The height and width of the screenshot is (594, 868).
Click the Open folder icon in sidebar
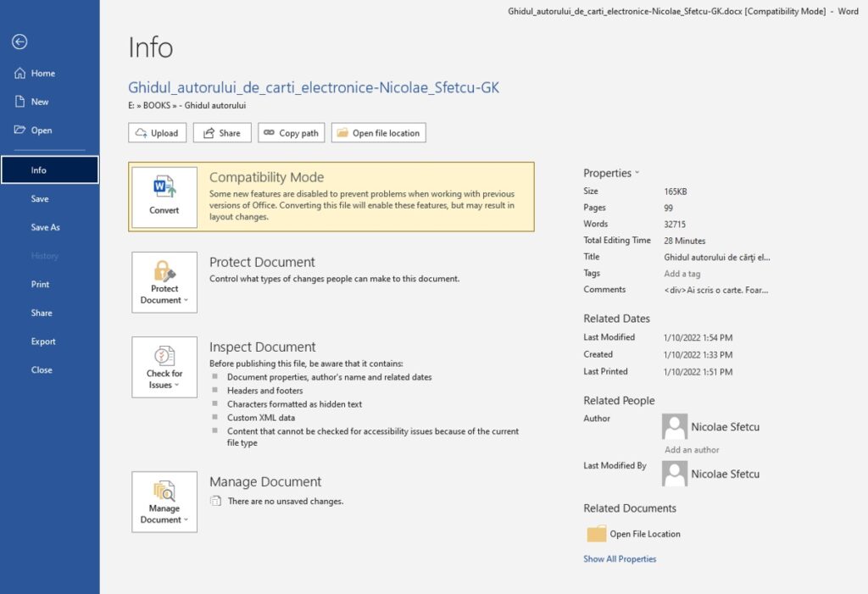[20, 130]
